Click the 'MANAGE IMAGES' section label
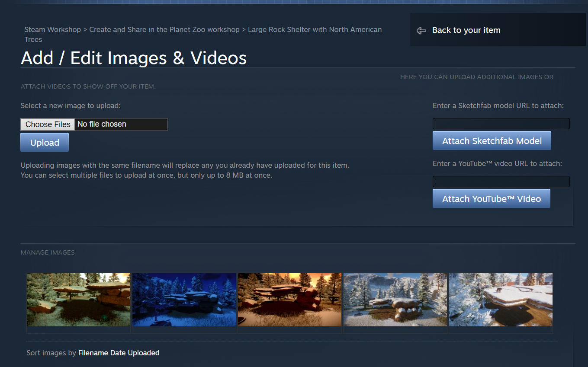 (x=48, y=252)
